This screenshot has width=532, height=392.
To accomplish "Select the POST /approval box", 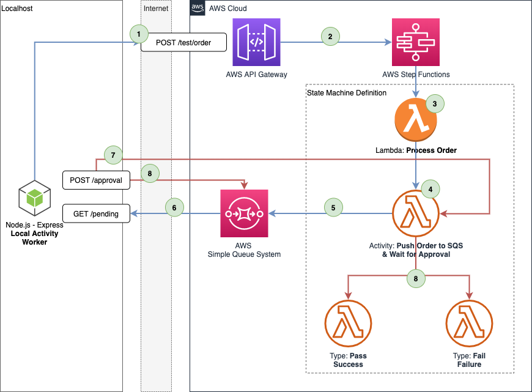I will (x=97, y=180).
